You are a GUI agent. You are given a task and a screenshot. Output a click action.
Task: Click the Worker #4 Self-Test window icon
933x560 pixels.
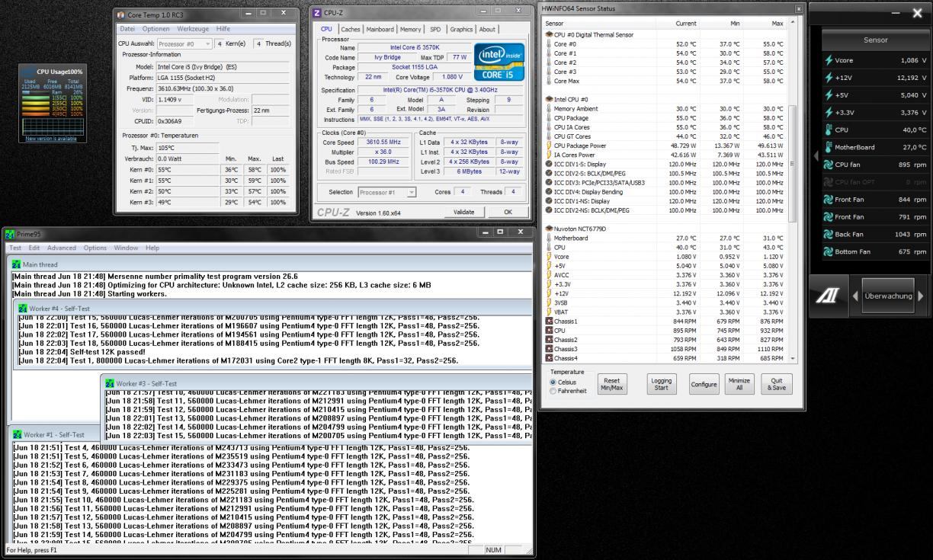point(24,308)
